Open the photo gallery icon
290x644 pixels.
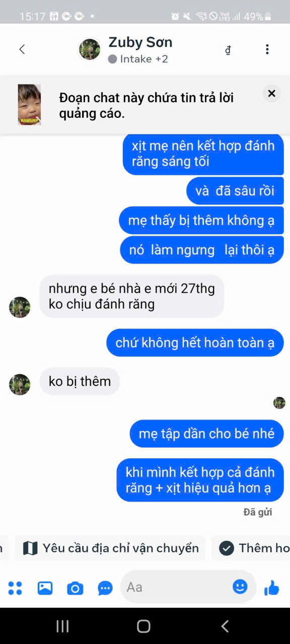pyautogui.click(x=45, y=588)
